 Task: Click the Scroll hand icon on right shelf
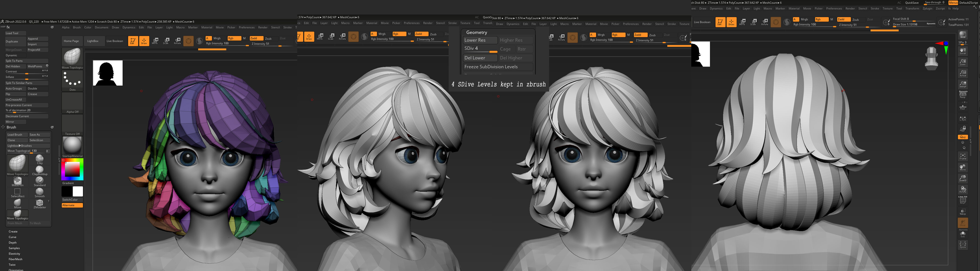tap(962, 51)
